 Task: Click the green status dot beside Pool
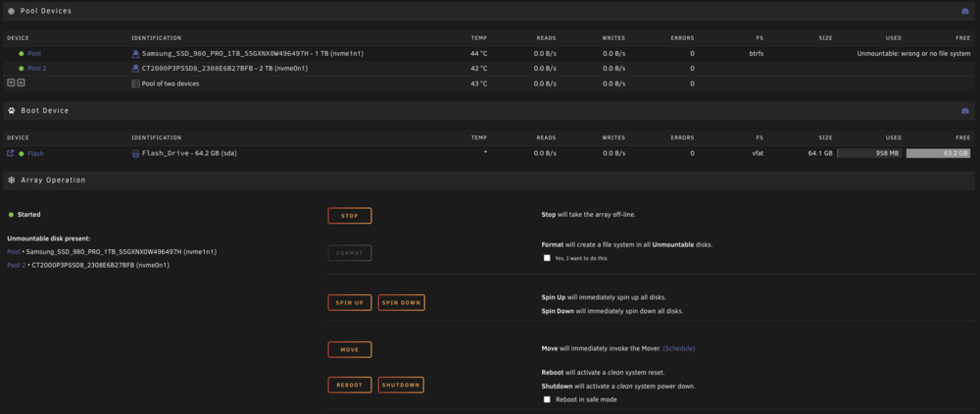pyautogui.click(x=22, y=54)
